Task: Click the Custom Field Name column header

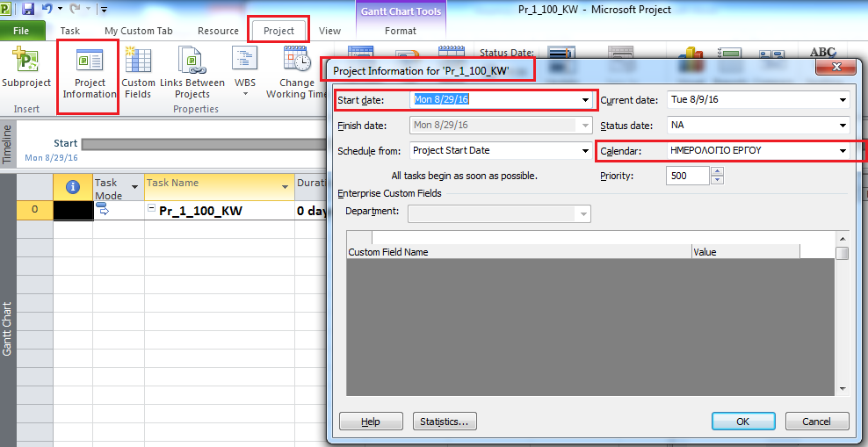Action: pos(518,252)
